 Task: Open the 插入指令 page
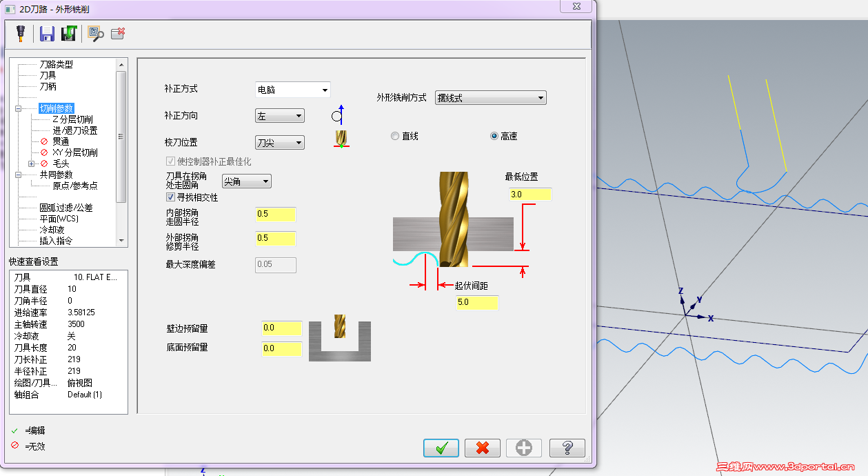click(56, 241)
